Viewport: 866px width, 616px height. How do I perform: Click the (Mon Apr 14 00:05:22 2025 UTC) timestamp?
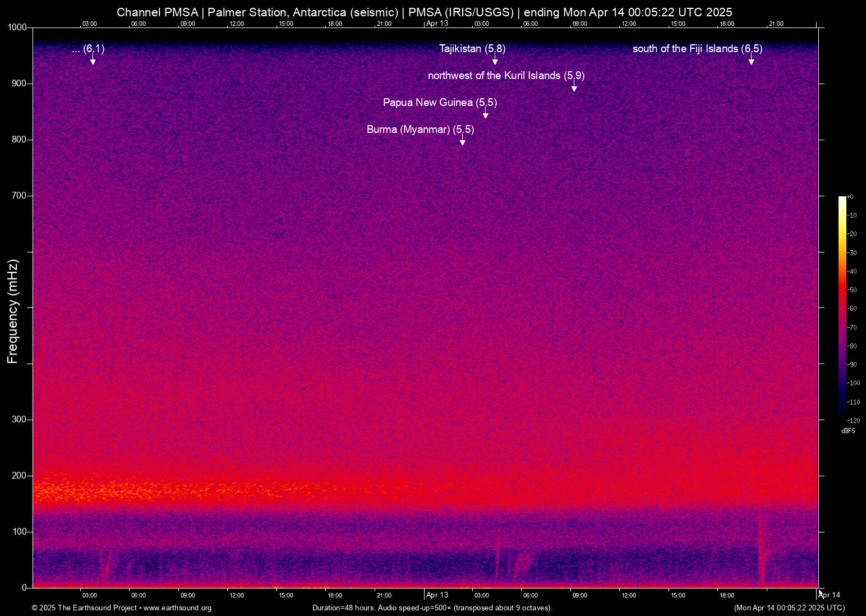789,608
